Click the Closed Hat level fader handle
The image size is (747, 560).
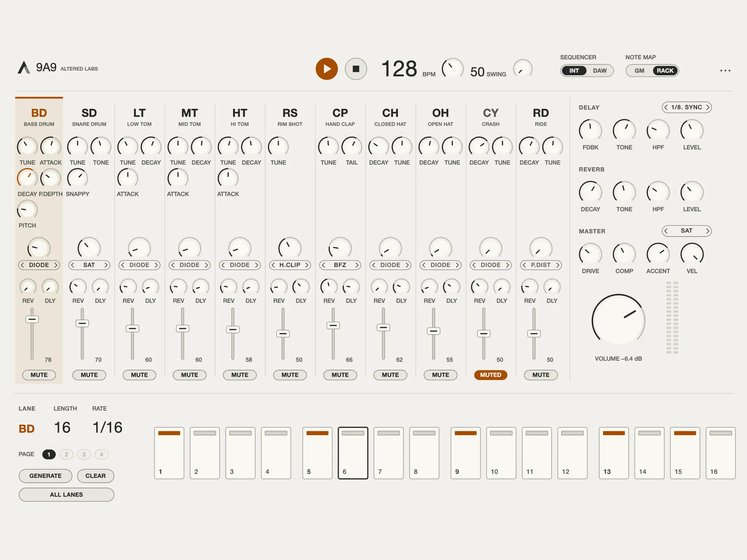point(383,327)
